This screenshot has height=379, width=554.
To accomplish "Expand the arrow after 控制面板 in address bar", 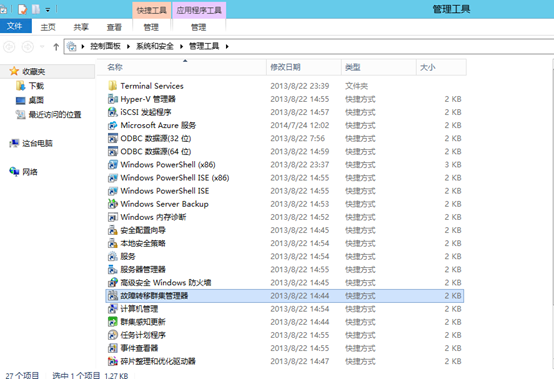I will [128, 46].
